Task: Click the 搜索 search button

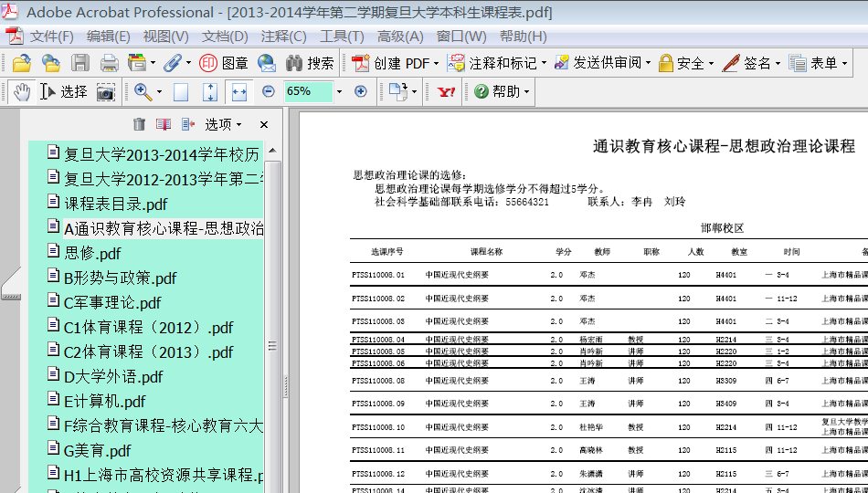Action: pos(310,63)
